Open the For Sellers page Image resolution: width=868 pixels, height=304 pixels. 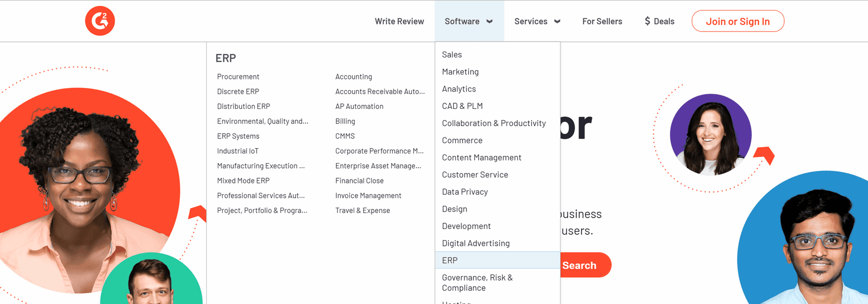click(602, 21)
